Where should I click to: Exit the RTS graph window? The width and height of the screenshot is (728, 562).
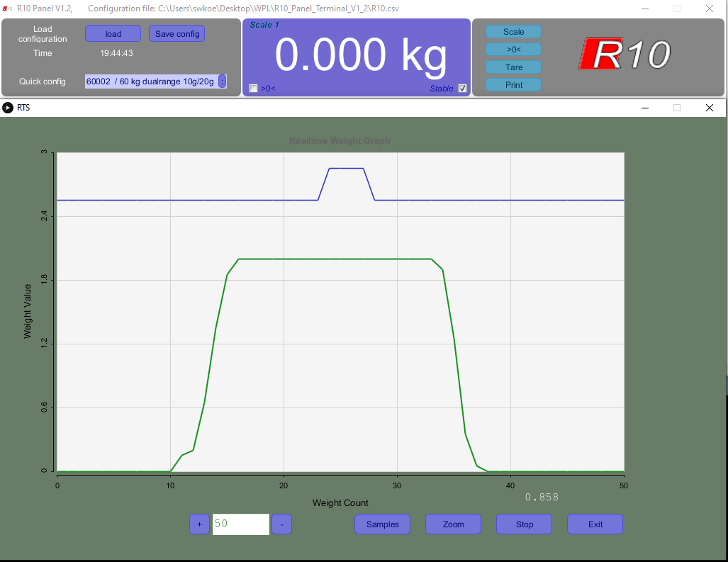pos(595,524)
